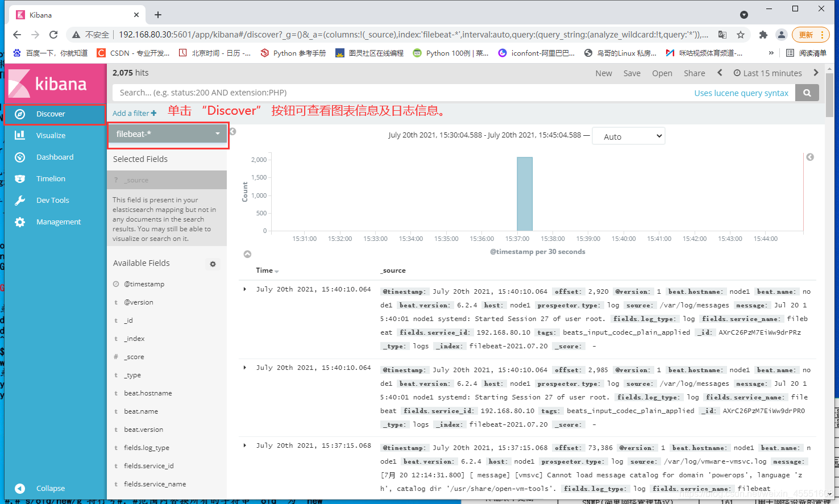Screen dimensions: 839x504
Task: Open the Management gear icon
Action: point(20,222)
